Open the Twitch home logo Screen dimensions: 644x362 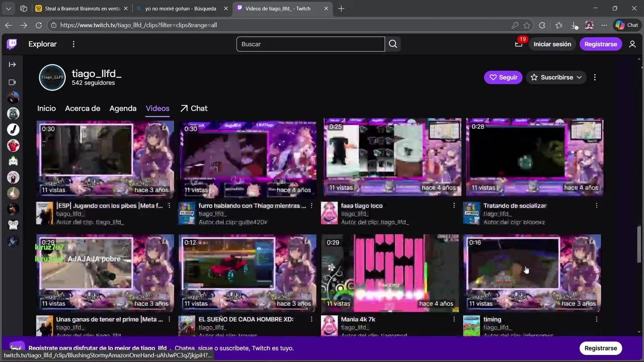[12, 44]
